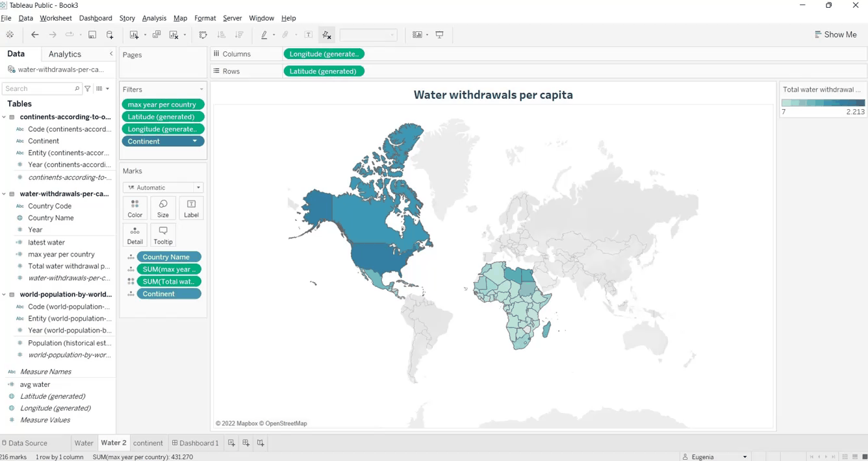Image resolution: width=868 pixels, height=461 pixels.
Task: Open the Worksheet menu
Action: (x=56, y=18)
